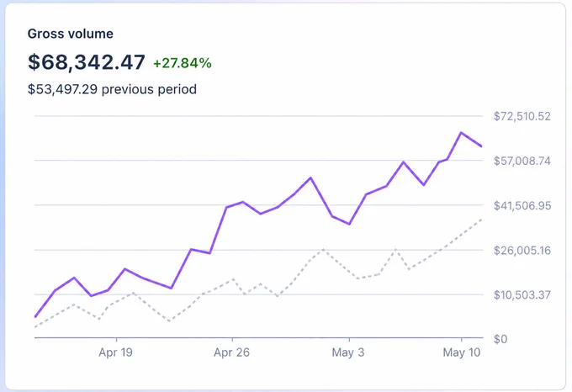Click the Gross volume heading
This screenshot has width=572, height=392.
[71, 34]
